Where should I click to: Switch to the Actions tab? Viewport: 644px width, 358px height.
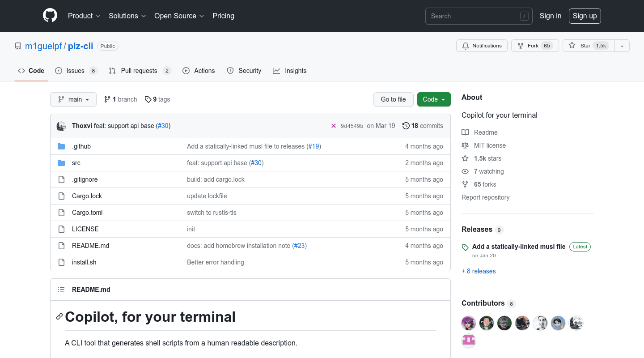point(199,71)
